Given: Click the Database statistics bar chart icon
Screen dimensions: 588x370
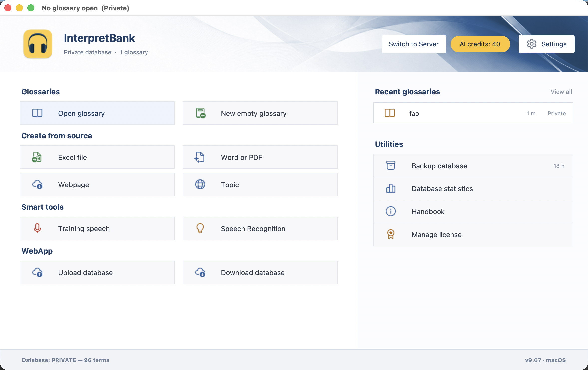Looking at the screenshot, I should pos(391,188).
